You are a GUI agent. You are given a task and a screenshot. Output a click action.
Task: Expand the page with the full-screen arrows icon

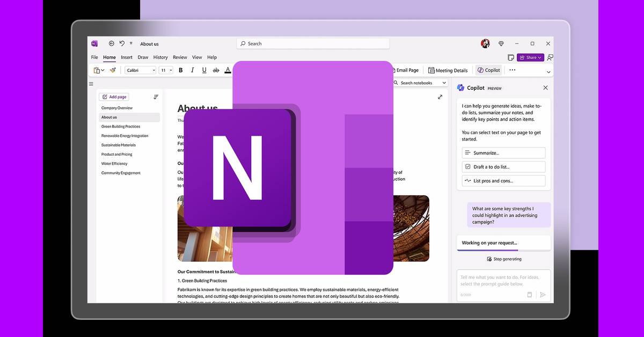[440, 97]
